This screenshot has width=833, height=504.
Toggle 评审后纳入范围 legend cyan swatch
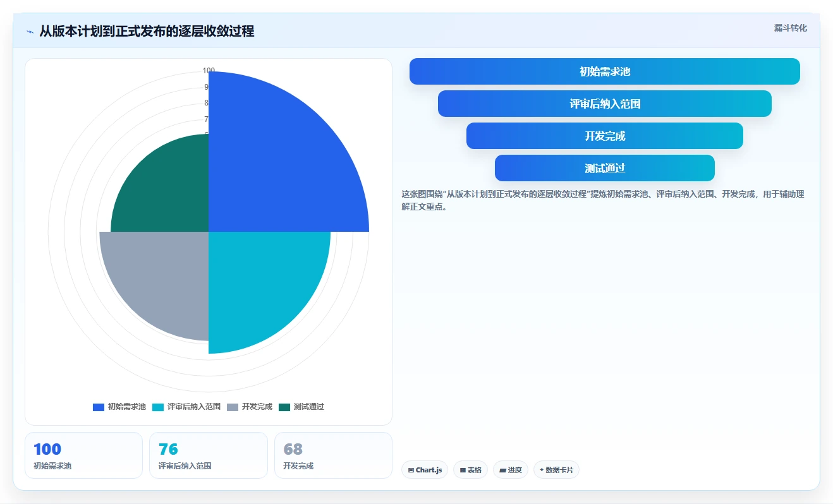point(157,407)
